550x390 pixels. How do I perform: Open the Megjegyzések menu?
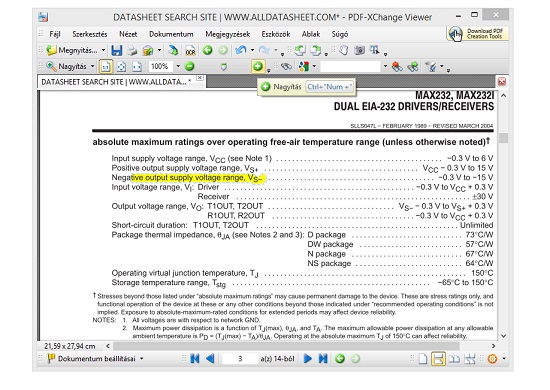[x=228, y=34]
